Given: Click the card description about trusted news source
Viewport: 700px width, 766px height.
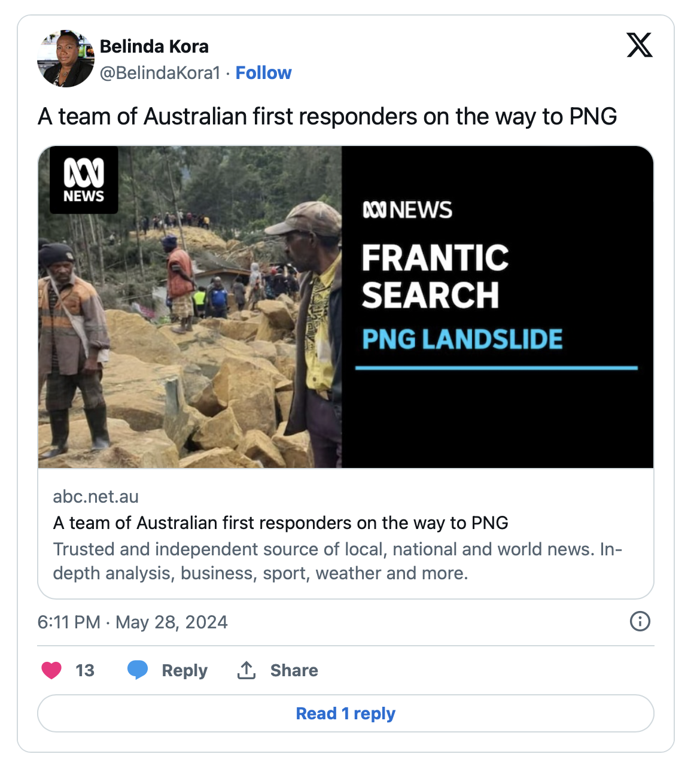Looking at the screenshot, I should pyautogui.click(x=337, y=561).
